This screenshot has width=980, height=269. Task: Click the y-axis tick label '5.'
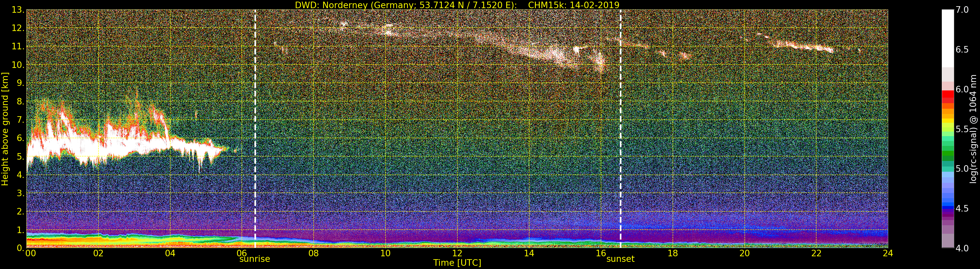[21, 156]
